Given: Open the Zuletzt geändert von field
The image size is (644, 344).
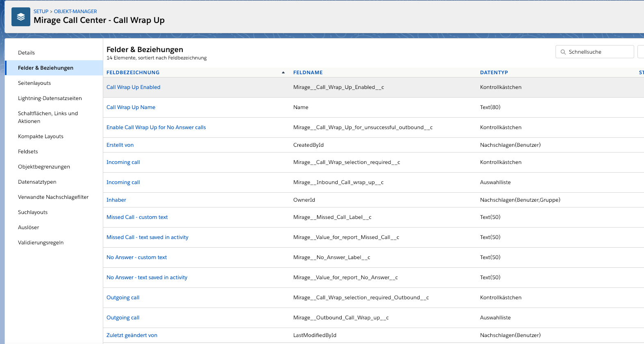Looking at the screenshot, I should (x=132, y=335).
